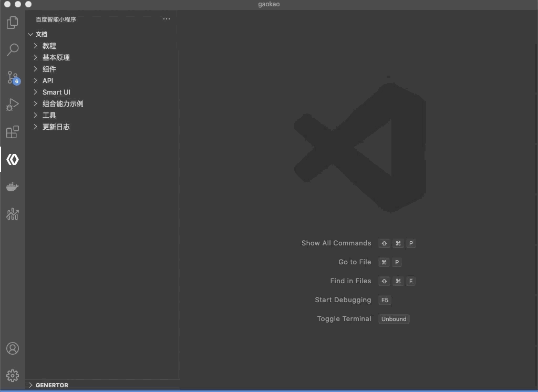Open the Docker view icon
The height and width of the screenshot is (392, 538).
pyautogui.click(x=13, y=187)
